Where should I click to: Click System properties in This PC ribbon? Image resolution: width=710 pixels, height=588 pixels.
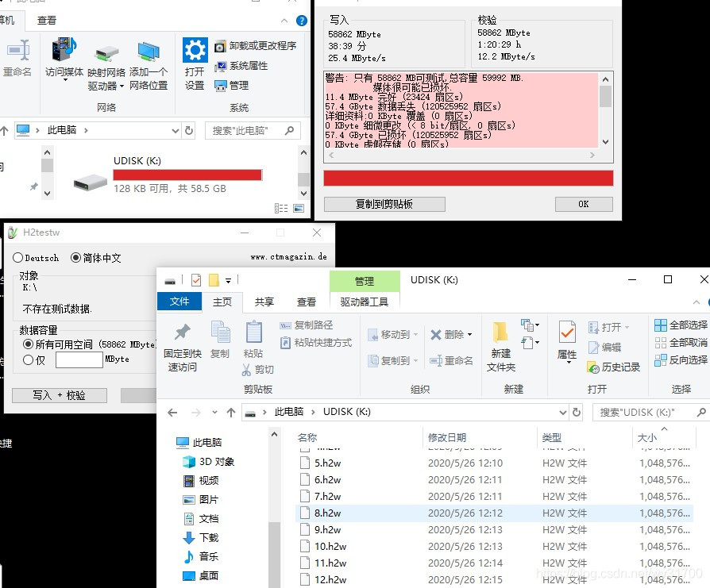pos(241,66)
